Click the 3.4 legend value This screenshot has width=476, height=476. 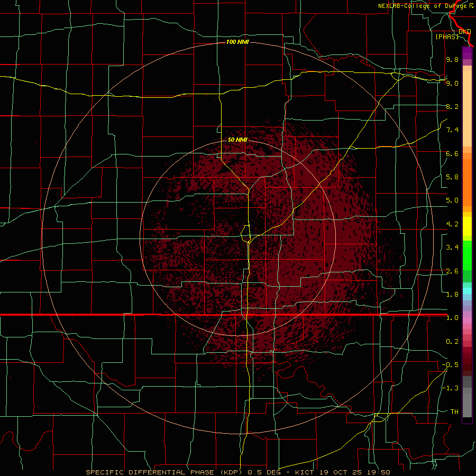point(452,248)
